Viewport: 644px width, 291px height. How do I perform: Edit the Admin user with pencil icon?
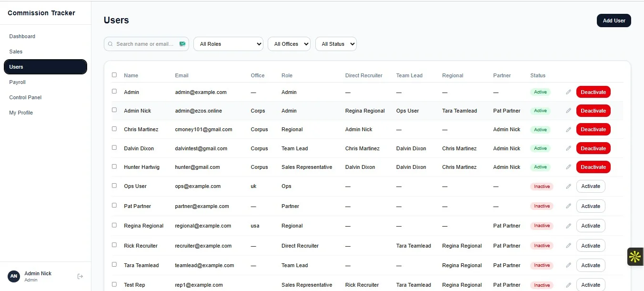click(x=568, y=92)
